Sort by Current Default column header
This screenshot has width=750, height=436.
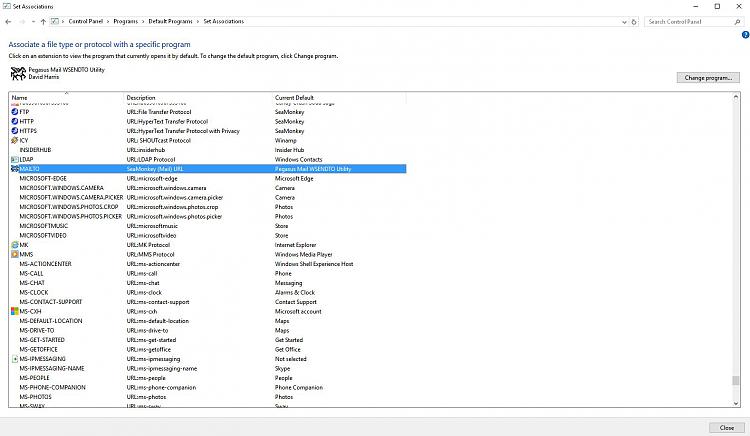[339, 97]
